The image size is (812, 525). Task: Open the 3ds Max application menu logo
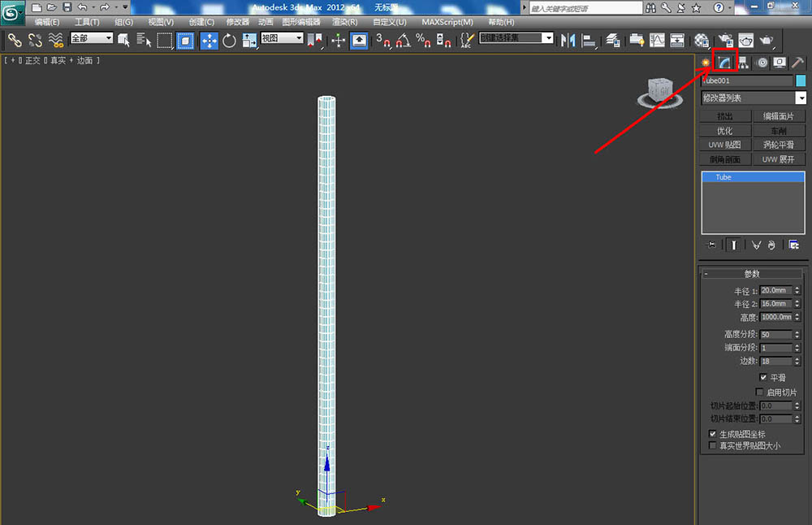point(11,12)
